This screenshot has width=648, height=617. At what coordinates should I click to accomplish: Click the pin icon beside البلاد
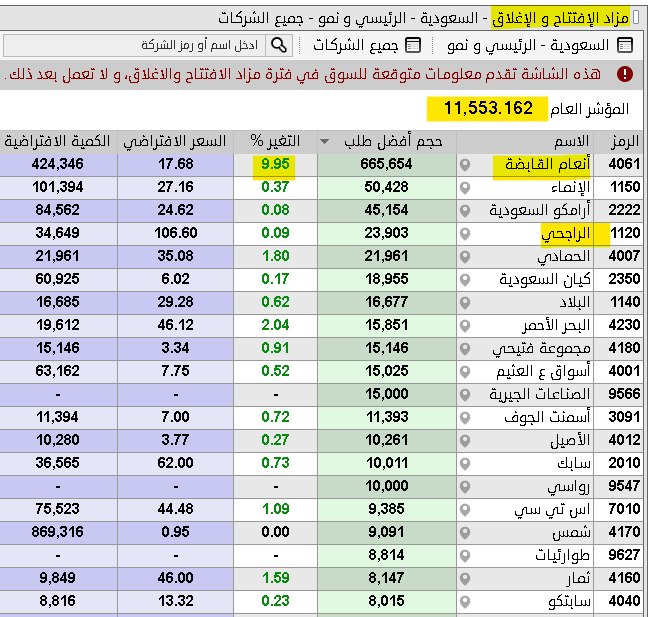(x=465, y=303)
